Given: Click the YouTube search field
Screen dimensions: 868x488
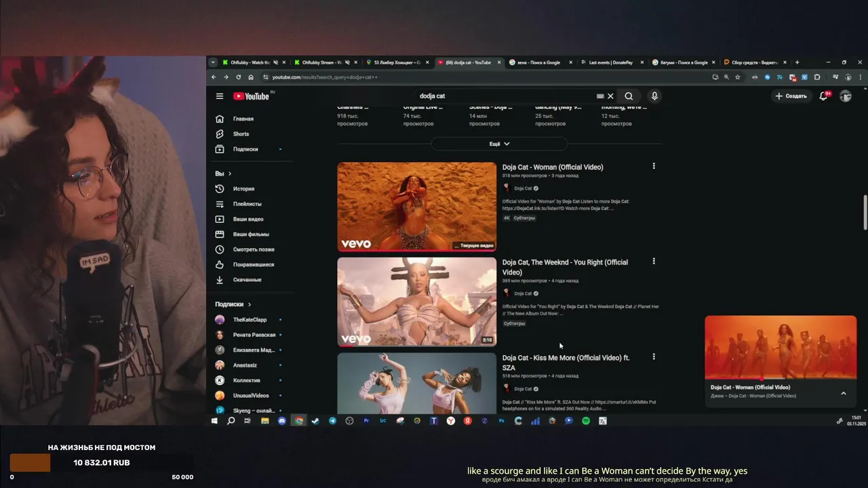Looking at the screenshot, I should coord(505,96).
